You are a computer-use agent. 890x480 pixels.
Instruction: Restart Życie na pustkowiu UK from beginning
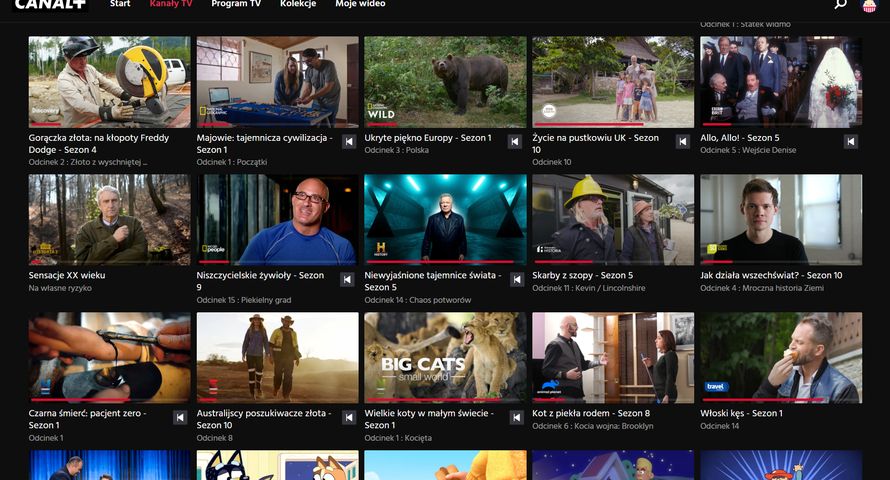click(x=683, y=141)
